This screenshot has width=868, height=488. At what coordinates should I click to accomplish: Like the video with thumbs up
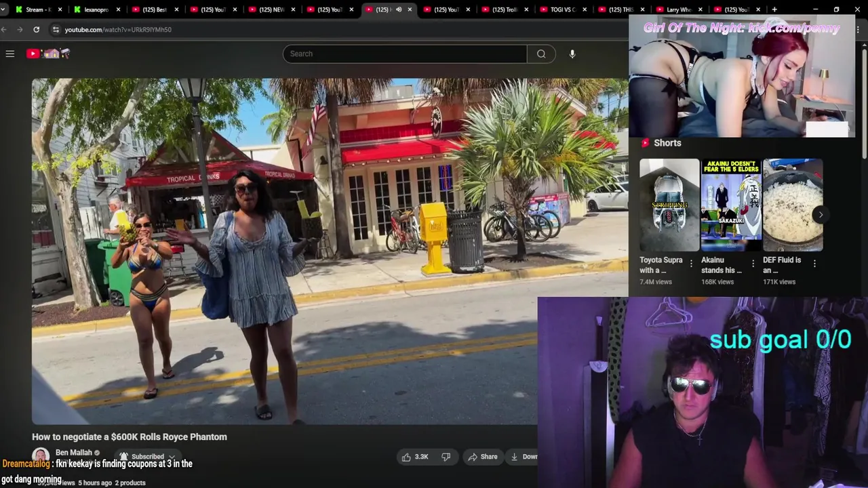[x=414, y=457]
